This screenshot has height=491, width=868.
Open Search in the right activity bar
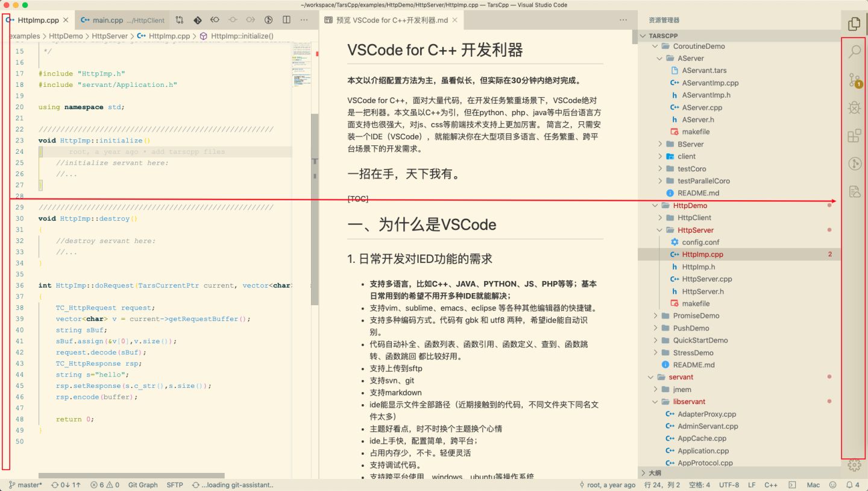pos(854,52)
